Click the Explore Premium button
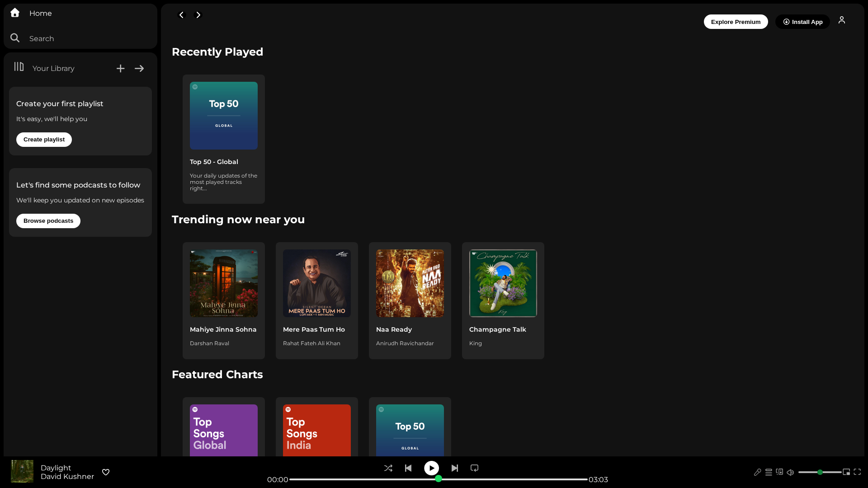 (x=736, y=22)
